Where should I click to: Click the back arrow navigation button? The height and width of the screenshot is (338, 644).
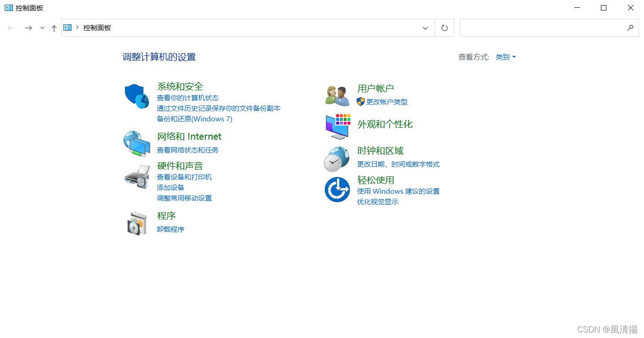point(11,28)
